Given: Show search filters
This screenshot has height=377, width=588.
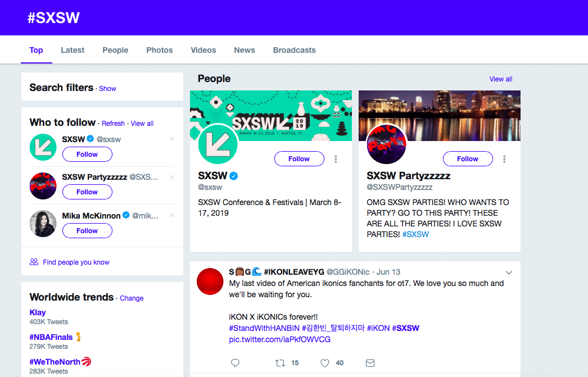Looking at the screenshot, I should pos(107,88).
